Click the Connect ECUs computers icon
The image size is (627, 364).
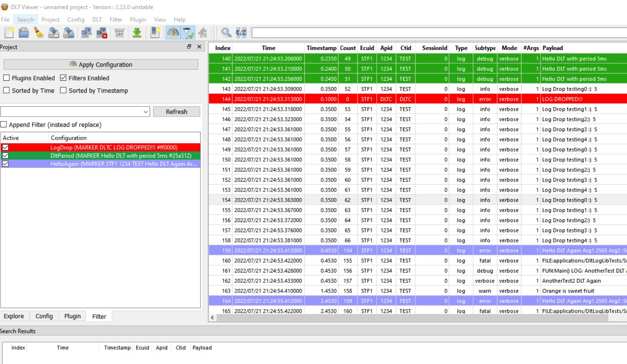point(86,33)
